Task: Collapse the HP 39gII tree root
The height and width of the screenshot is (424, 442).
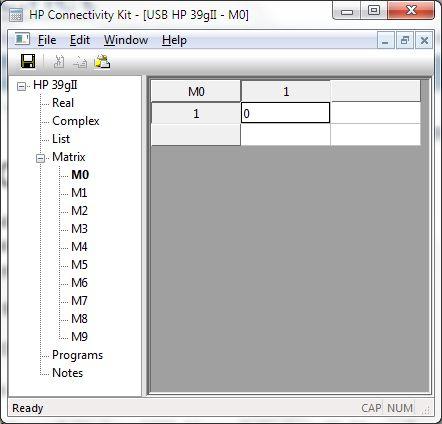Action: [21, 86]
